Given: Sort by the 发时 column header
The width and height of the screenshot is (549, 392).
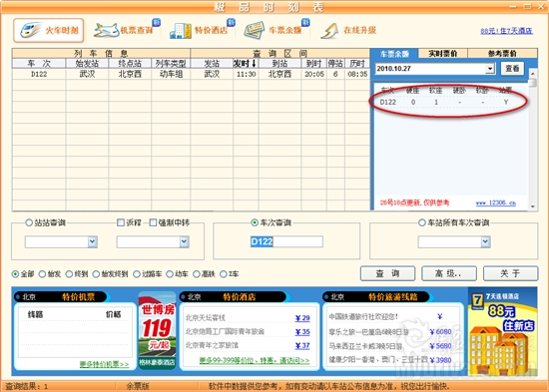Looking at the screenshot, I should click(x=246, y=64).
